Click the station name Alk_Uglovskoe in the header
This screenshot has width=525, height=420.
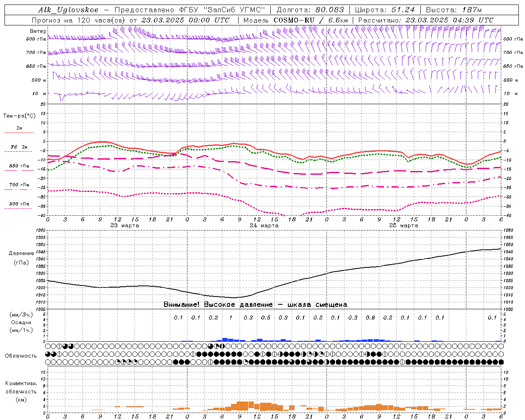click(68, 10)
